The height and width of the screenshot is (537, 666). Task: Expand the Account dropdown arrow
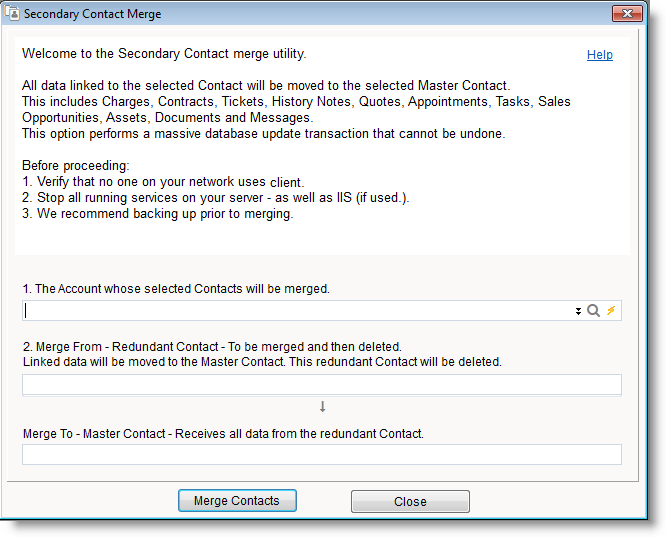pos(578,311)
